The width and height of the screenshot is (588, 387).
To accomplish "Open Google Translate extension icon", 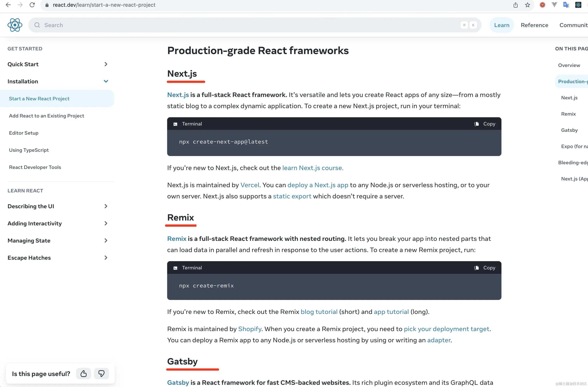I will pos(566,5).
